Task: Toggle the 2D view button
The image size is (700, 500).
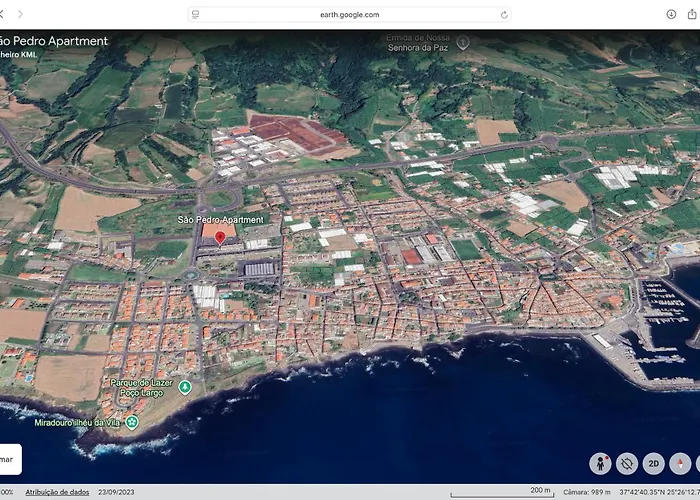Action: click(x=654, y=463)
